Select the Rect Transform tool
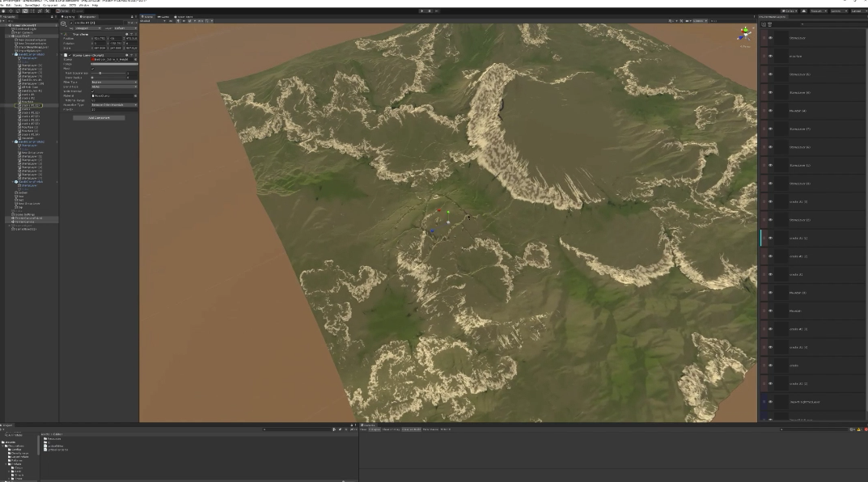 click(x=33, y=11)
